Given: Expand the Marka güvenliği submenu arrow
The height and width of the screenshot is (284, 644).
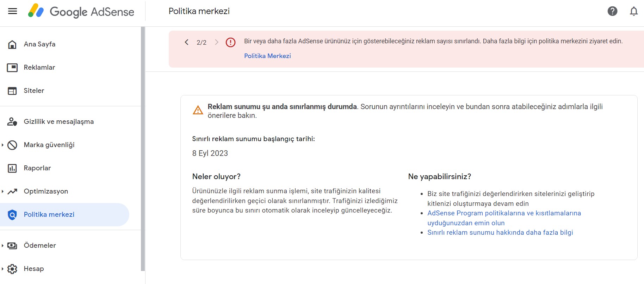Looking at the screenshot, I should click(2, 145).
